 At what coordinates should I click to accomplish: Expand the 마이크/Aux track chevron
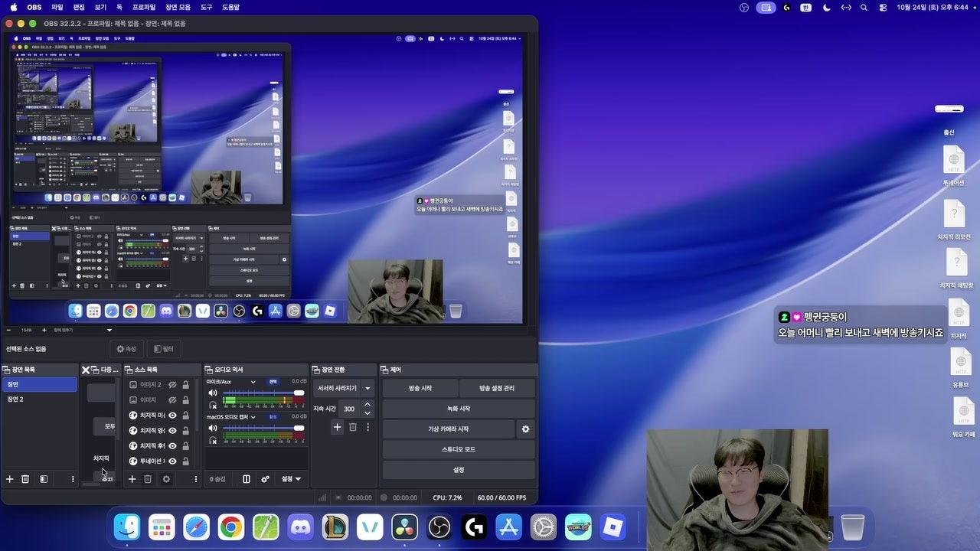click(x=253, y=382)
